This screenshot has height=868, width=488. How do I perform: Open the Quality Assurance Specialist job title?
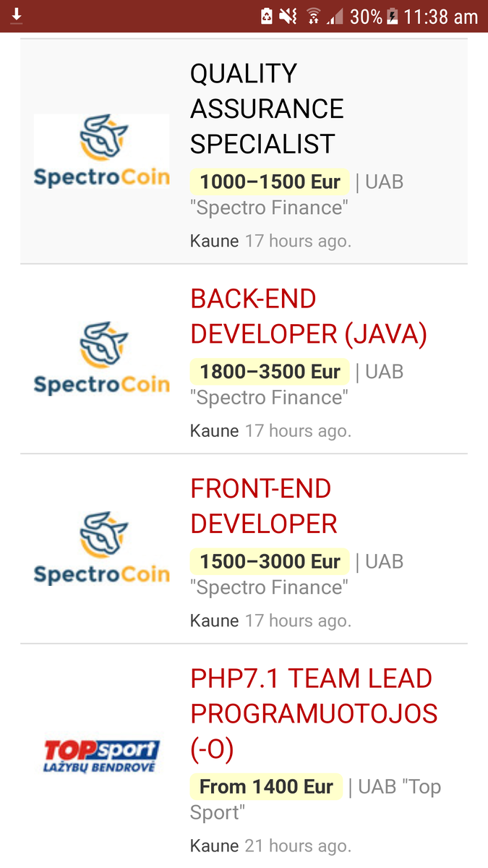(x=267, y=109)
